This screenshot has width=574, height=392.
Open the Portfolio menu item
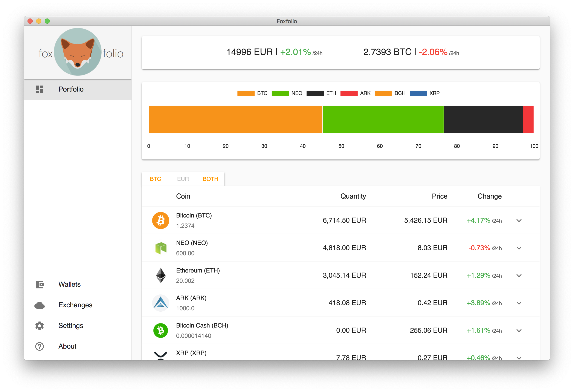tap(78, 89)
